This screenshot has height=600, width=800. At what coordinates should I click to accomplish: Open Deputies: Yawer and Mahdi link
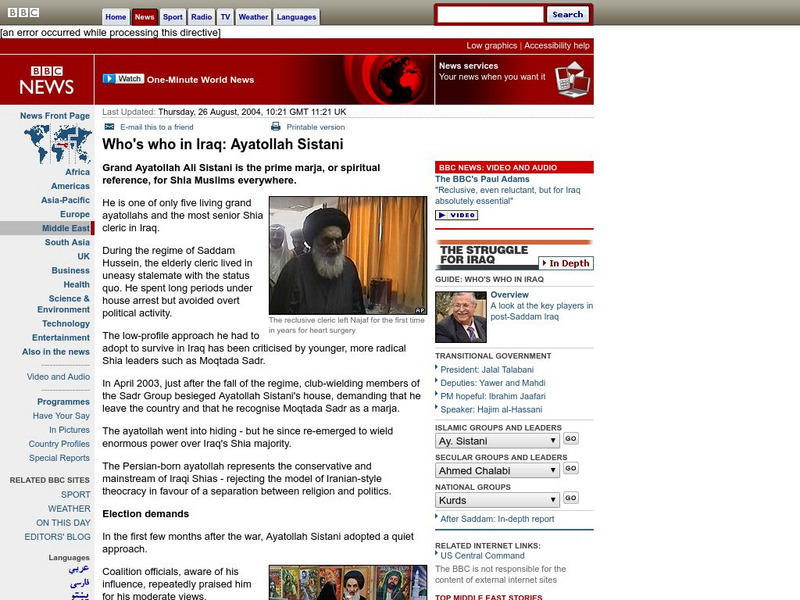pyautogui.click(x=493, y=383)
